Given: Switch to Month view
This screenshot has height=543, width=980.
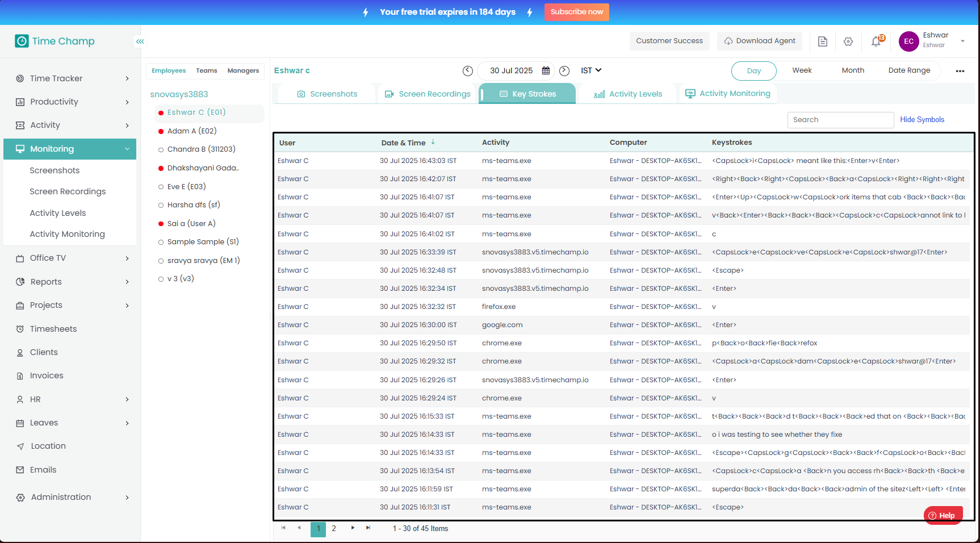Looking at the screenshot, I should [x=853, y=70].
